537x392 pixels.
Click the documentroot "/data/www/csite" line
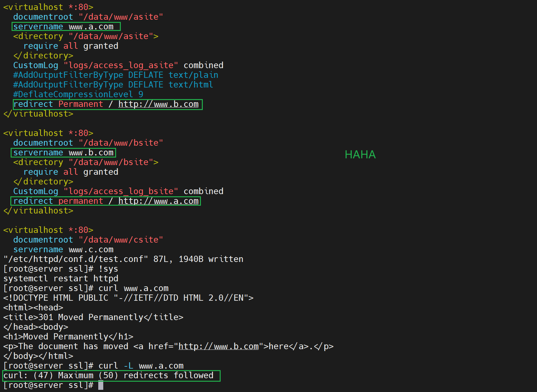(x=88, y=240)
